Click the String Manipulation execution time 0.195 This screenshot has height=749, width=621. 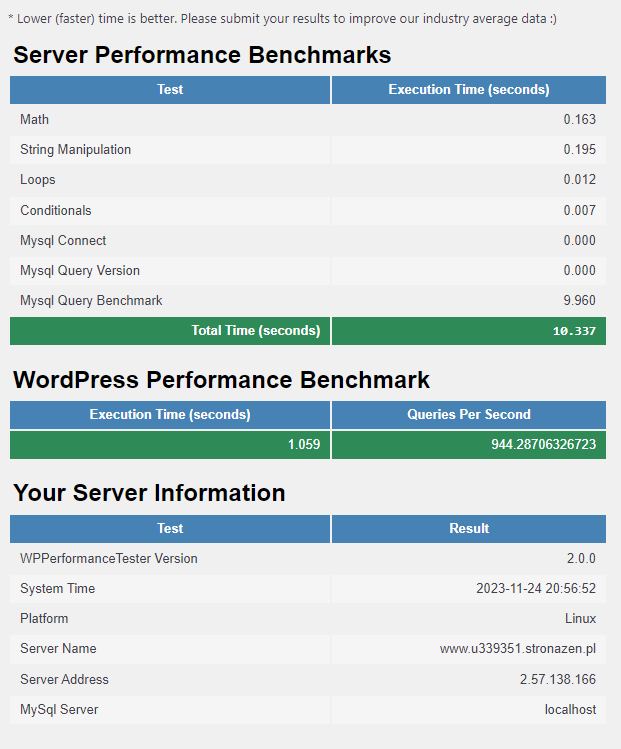click(579, 149)
